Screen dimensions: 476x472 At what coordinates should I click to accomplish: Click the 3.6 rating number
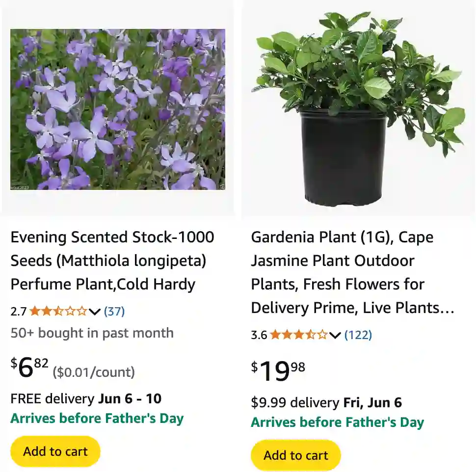(x=259, y=335)
